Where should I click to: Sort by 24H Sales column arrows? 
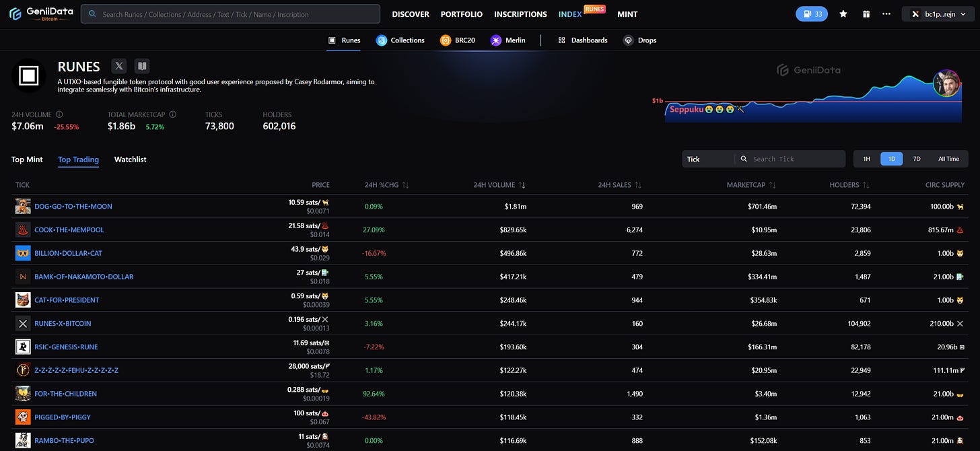point(638,184)
